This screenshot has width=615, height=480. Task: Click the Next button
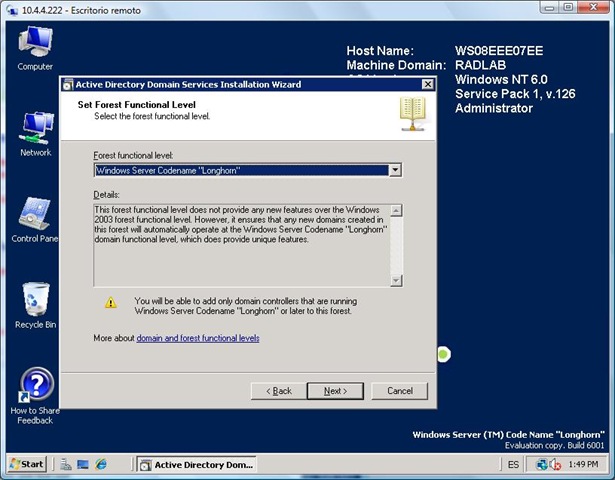(335, 390)
